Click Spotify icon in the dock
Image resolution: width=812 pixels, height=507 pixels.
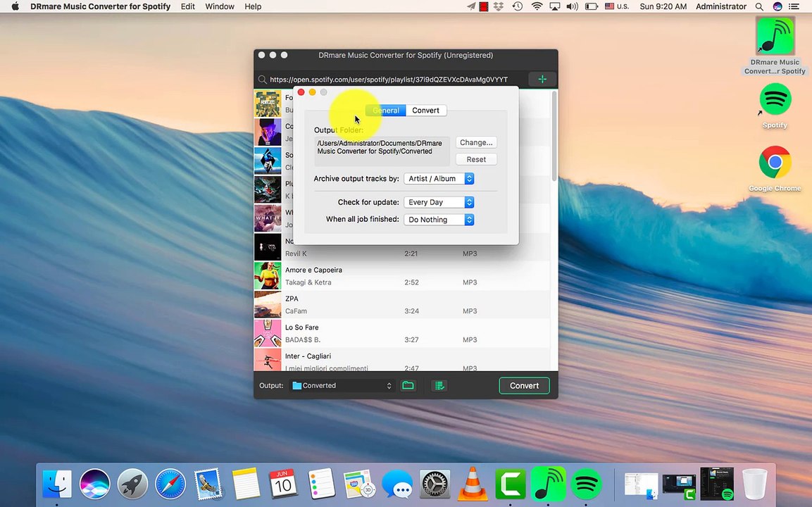click(x=586, y=484)
